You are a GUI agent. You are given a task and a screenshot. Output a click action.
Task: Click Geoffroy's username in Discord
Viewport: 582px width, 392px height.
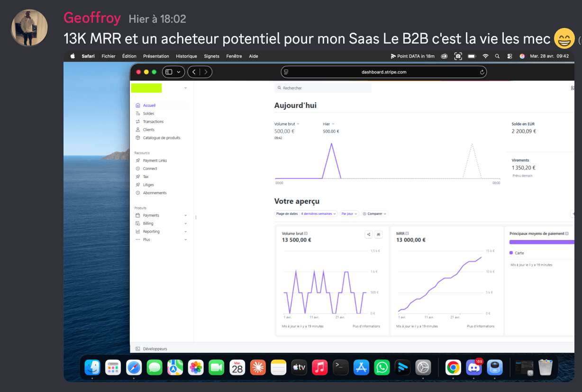pos(92,18)
